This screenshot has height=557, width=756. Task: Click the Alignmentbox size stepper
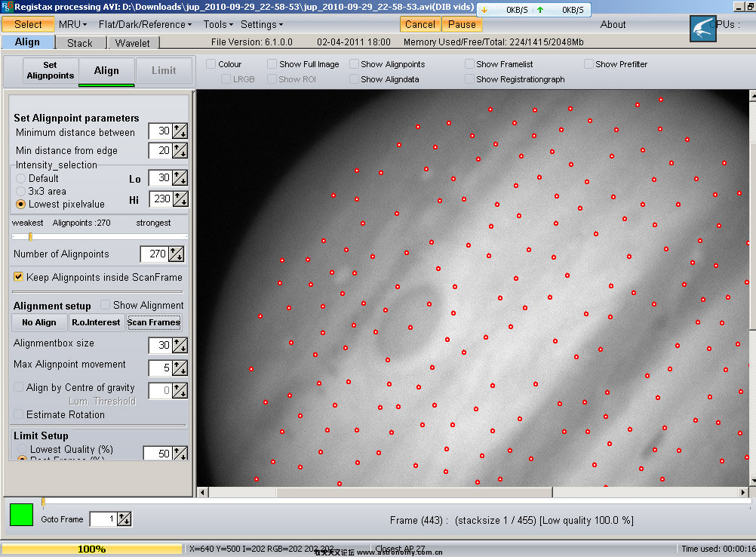coord(180,345)
